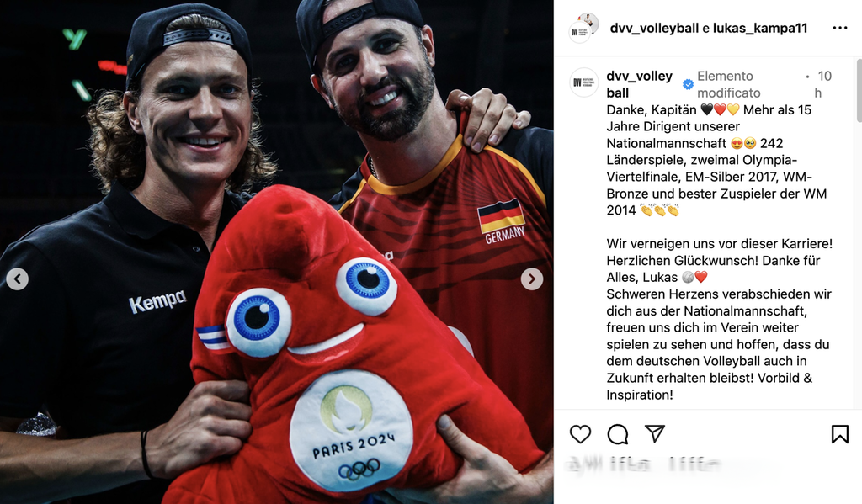Go back to the previous carousel photo

coord(17,279)
